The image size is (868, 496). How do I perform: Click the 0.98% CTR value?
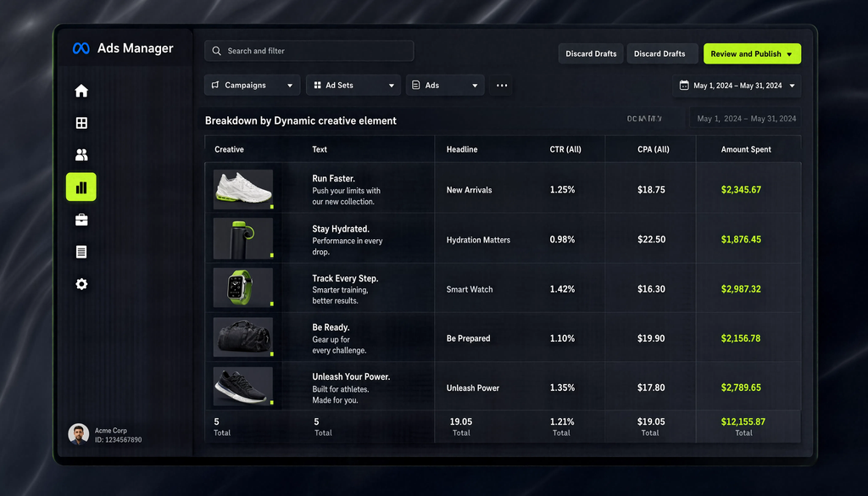click(x=563, y=240)
